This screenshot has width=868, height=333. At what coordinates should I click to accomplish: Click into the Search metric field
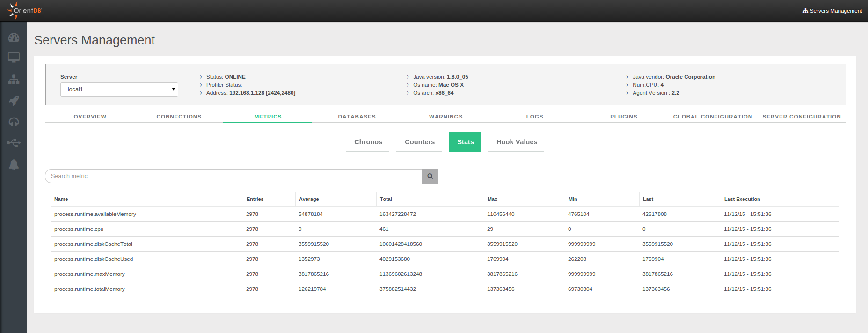point(234,176)
